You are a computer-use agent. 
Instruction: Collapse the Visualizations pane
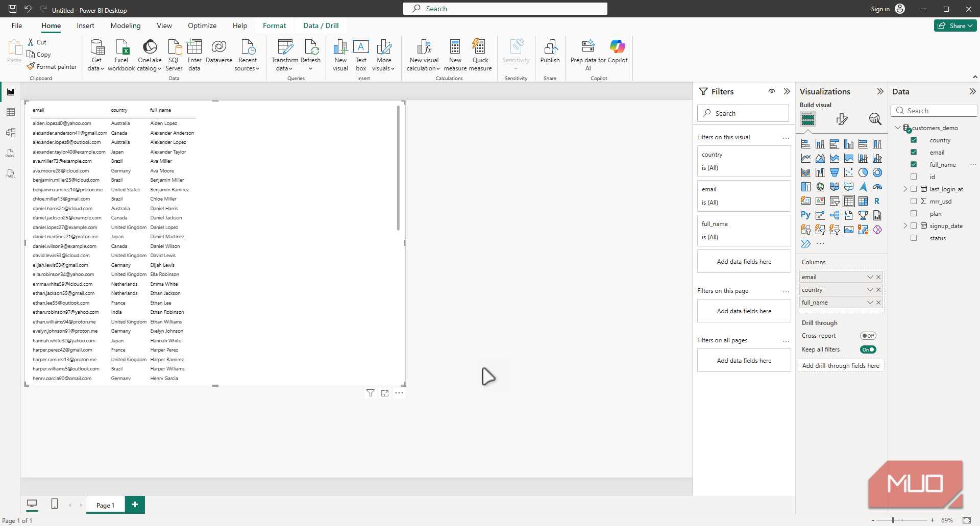[880, 91]
